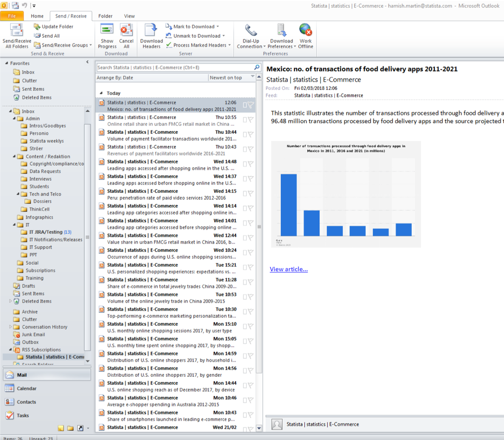Open Outbox folder
Viewport: 504px width, 440px height.
tap(30, 342)
